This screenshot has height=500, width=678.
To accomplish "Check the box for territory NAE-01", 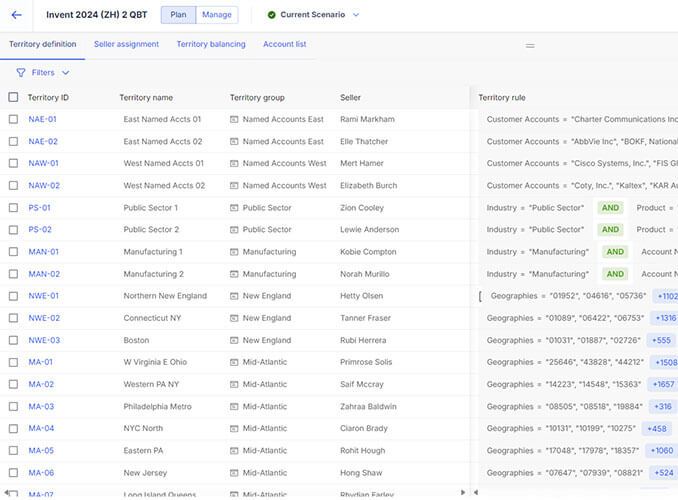I will [x=13, y=120].
